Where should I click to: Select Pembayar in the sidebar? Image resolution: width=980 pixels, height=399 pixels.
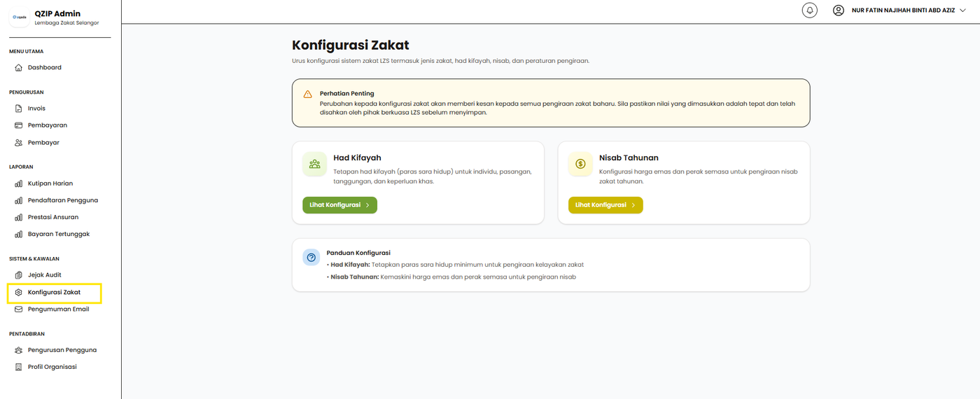pos(43,142)
